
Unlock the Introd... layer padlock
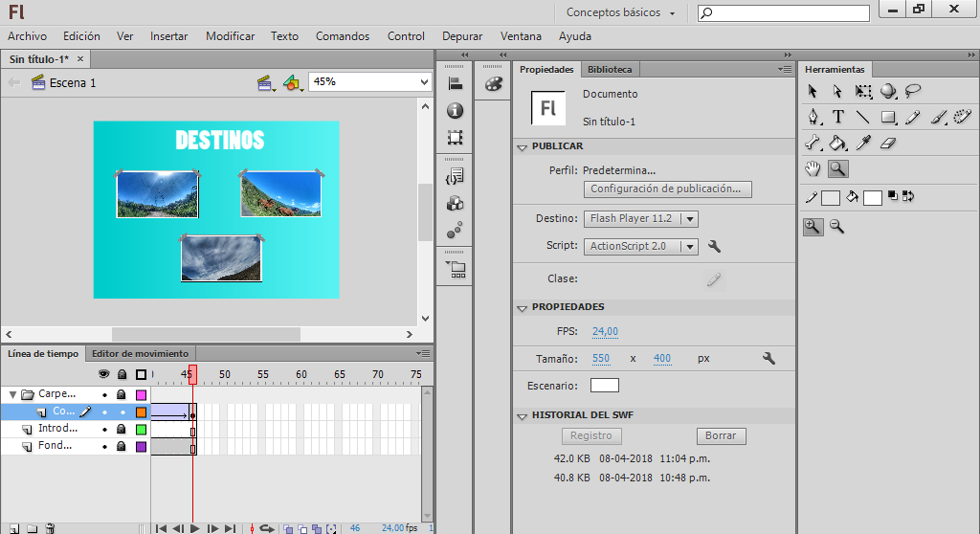(122, 429)
